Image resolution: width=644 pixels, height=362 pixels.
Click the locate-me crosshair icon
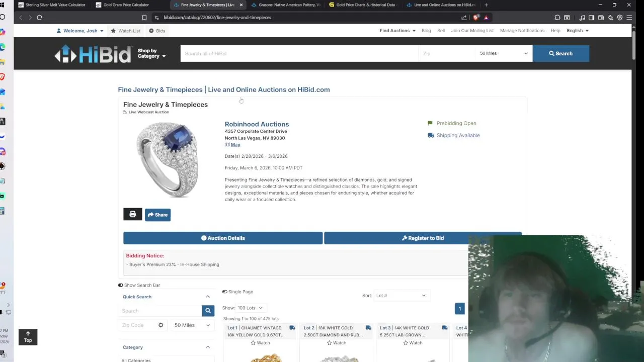161,325
